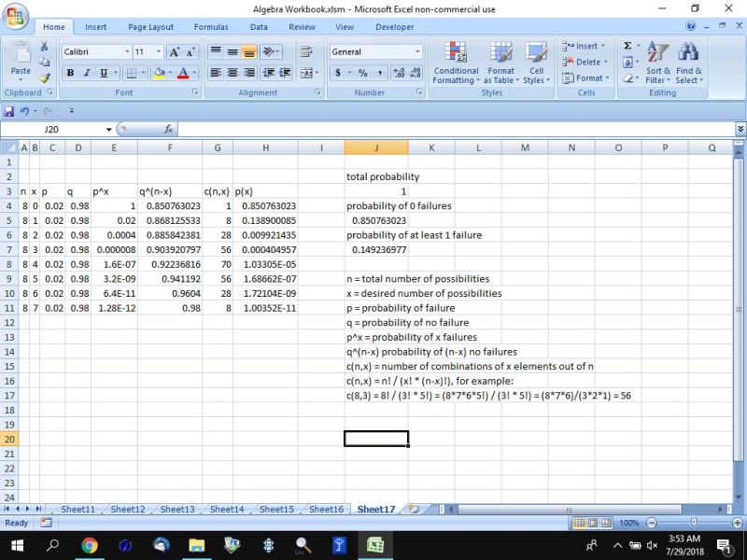Toggle Underline formatting
Screen dimensions: 747x560
(x=104, y=73)
